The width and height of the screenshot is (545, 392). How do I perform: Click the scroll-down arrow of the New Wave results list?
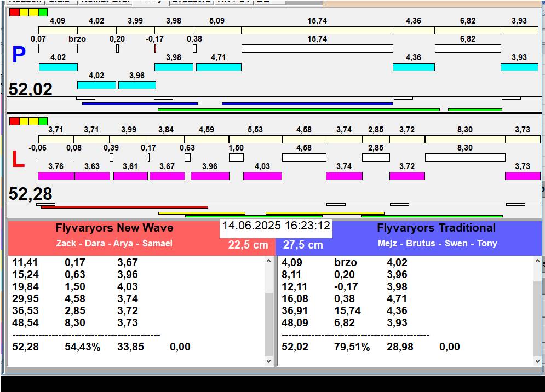tap(268, 361)
